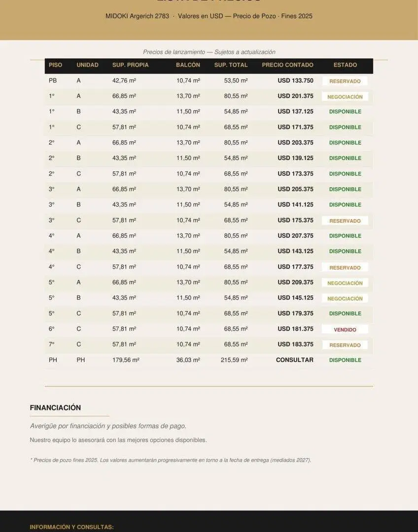Select the RESERVADO badge on 7° C row
The image size is (418, 532).
click(345, 345)
